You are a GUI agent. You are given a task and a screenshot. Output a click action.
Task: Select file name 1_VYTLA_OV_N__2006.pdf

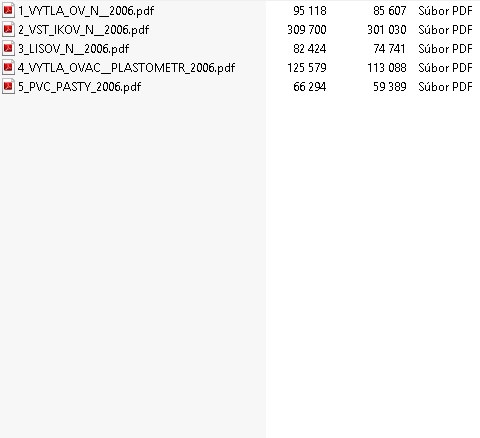[86, 11]
